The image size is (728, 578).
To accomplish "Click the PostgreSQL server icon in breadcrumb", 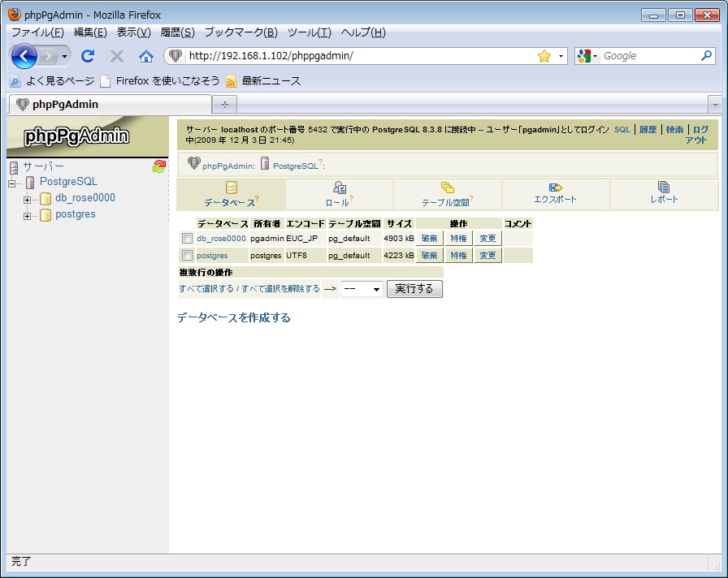I will [x=265, y=163].
